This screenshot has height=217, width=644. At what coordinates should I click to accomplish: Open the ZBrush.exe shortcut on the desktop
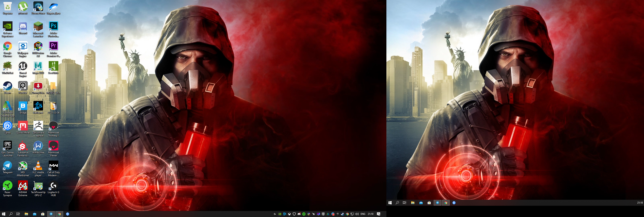click(38, 129)
